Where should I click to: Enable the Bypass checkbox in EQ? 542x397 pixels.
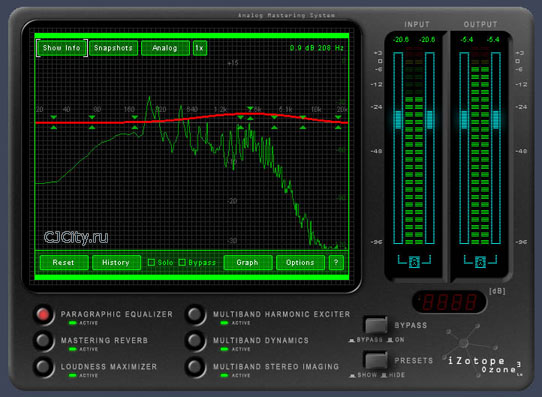point(182,263)
